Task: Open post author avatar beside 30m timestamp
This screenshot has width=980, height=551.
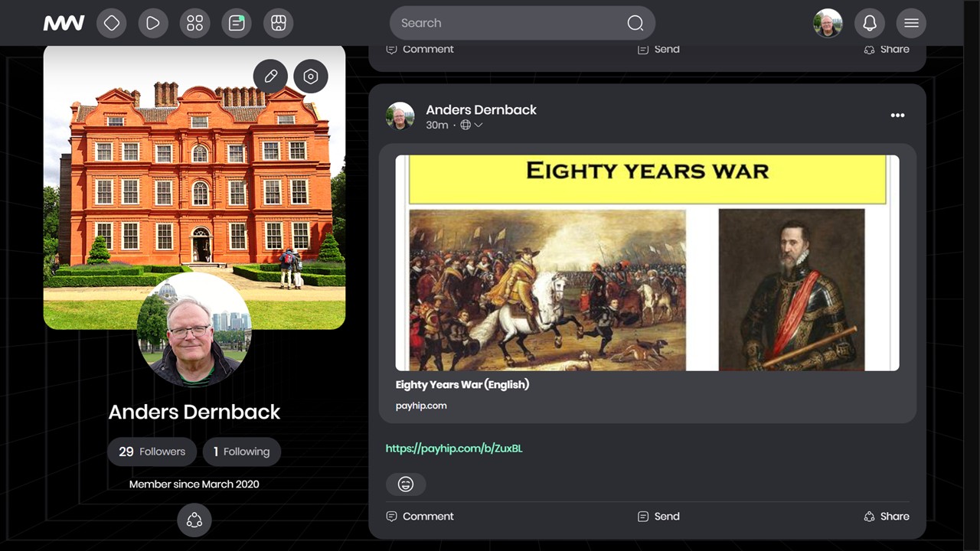Action: (400, 116)
